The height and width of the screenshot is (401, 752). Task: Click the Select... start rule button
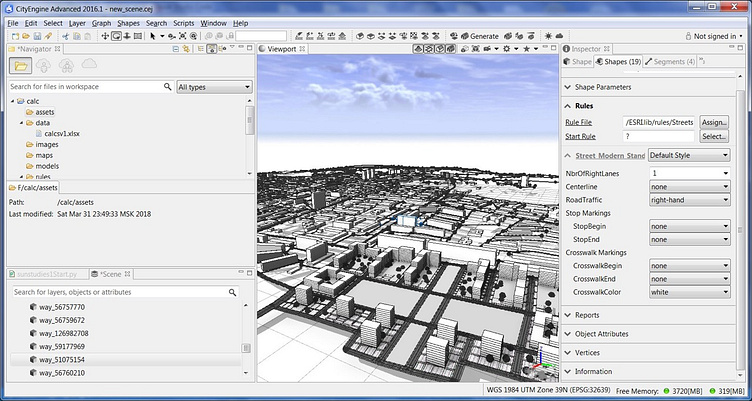[x=714, y=136]
